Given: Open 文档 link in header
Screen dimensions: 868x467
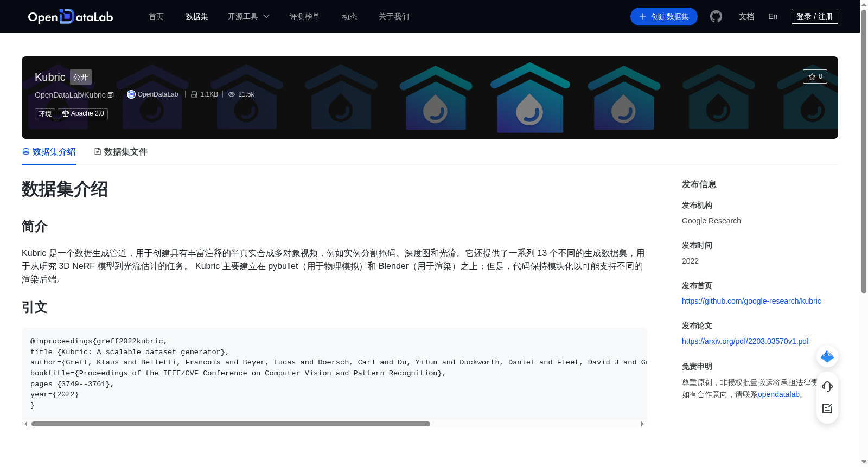Looking at the screenshot, I should tap(746, 16).
